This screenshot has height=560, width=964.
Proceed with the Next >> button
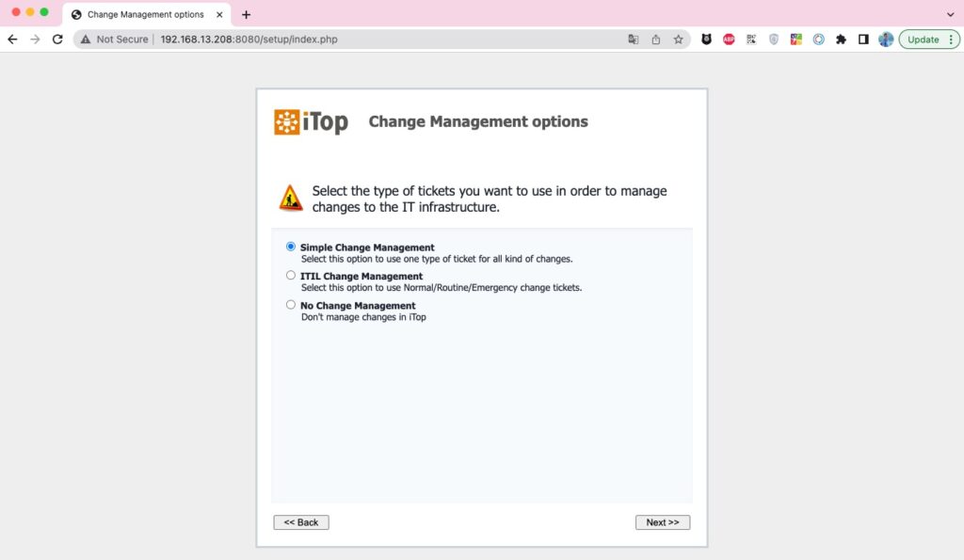(663, 522)
